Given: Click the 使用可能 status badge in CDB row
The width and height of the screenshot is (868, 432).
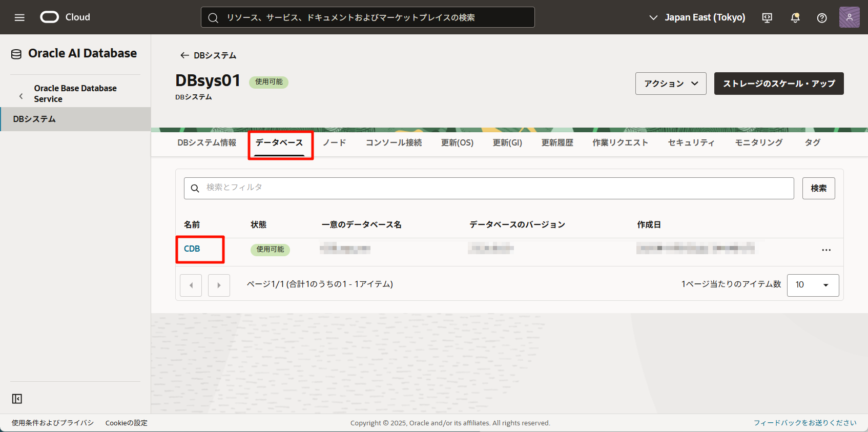Looking at the screenshot, I should click(x=270, y=250).
